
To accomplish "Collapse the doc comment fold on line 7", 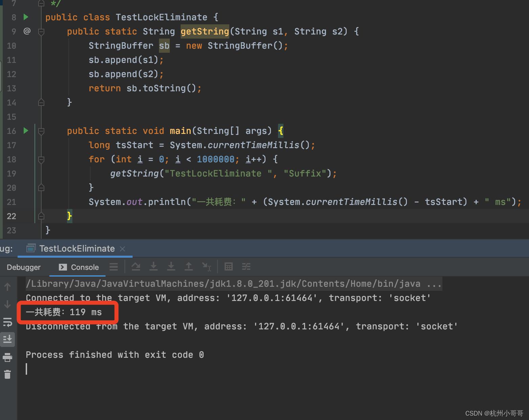I will 41,3.
